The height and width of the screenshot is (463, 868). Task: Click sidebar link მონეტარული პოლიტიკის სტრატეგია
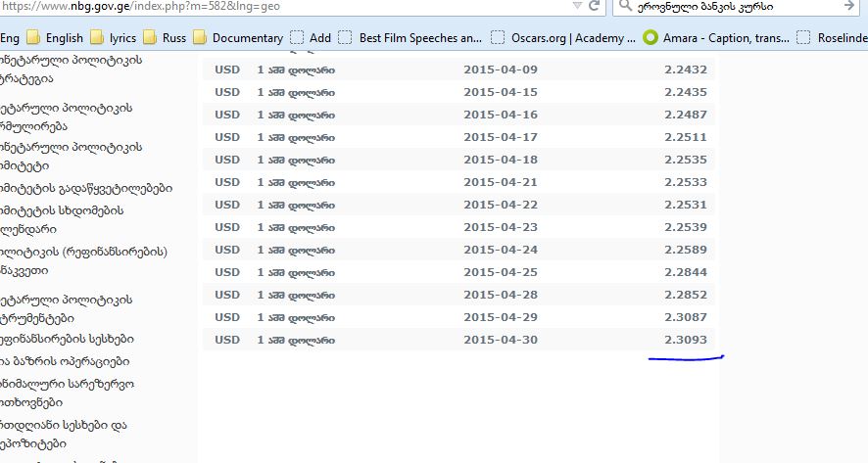coord(72,69)
